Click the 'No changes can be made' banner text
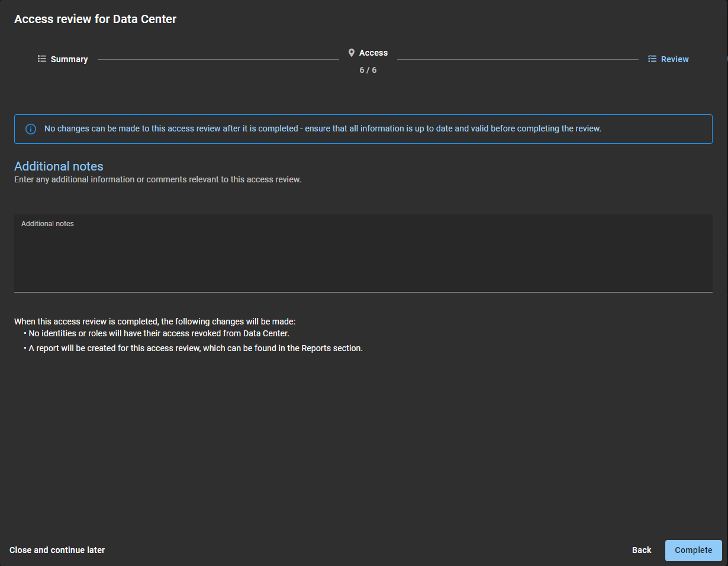Screen dimensions: 728x566 click(x=323, y=129)
